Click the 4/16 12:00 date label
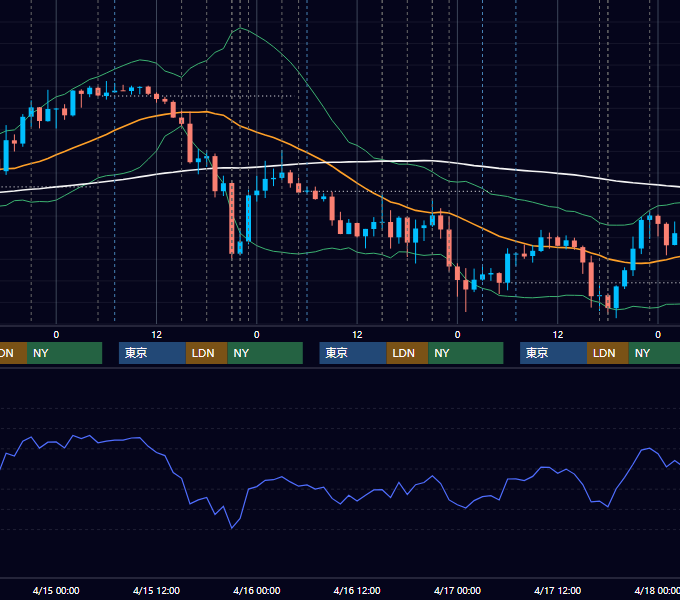 pos(357,590)
